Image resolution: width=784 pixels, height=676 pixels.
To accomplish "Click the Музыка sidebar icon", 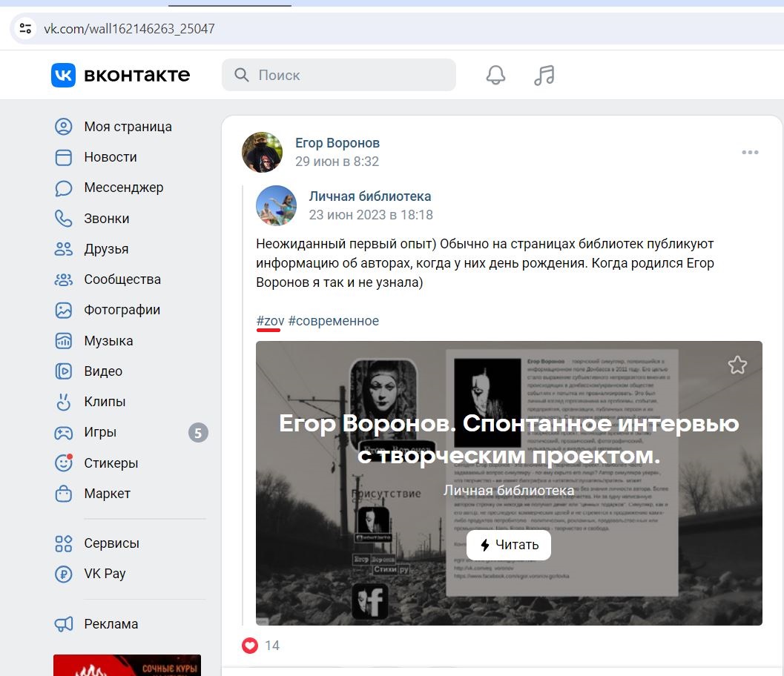I will coord(64,341).
